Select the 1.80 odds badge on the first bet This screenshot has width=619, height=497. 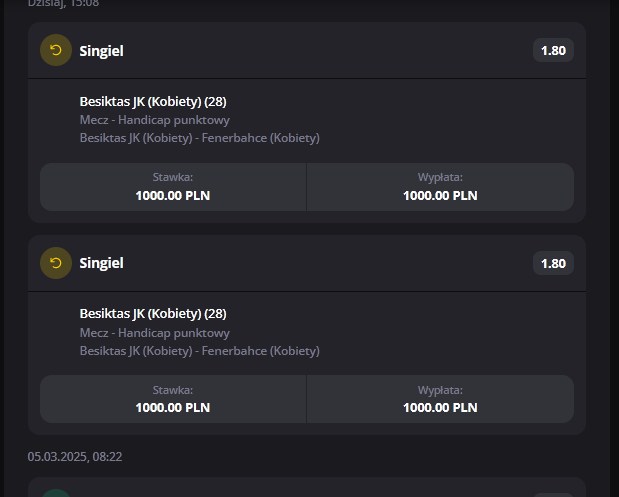pos(553,51)
